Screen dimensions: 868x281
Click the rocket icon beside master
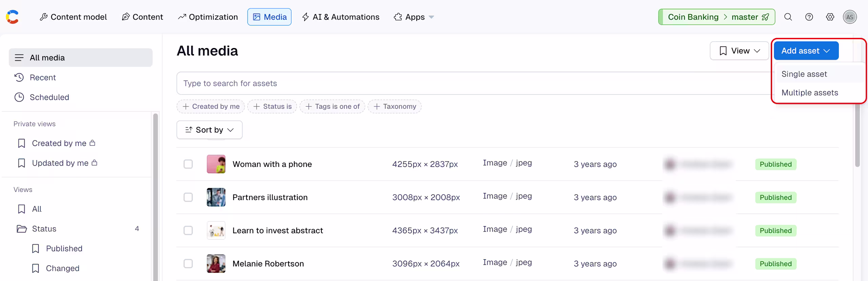coord(765,17)
